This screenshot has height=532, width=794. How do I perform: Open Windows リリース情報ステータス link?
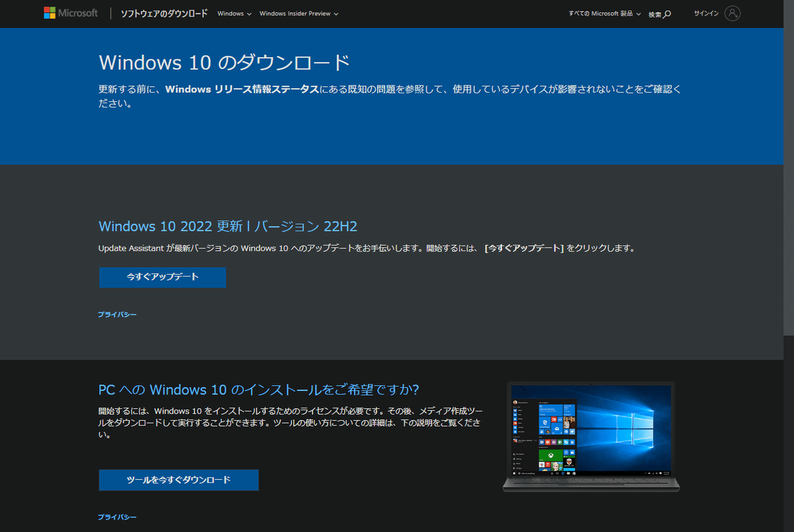click(x=242, y=89)
